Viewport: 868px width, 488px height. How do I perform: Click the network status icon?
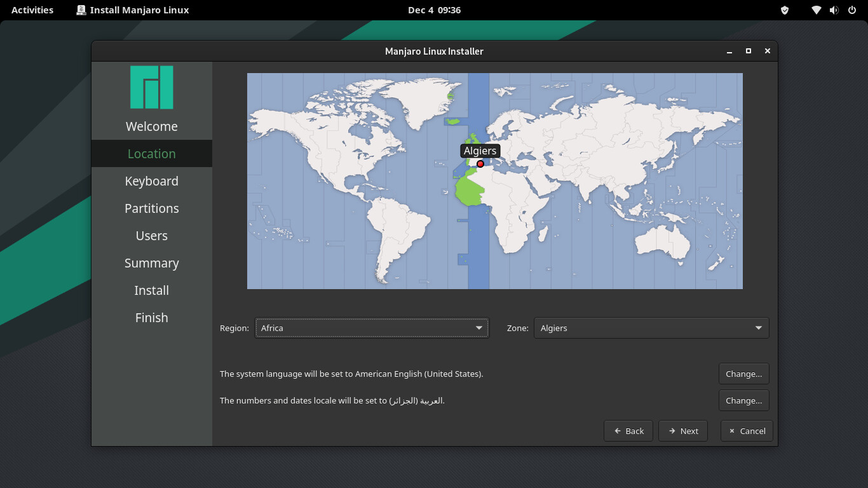point(817,10)
